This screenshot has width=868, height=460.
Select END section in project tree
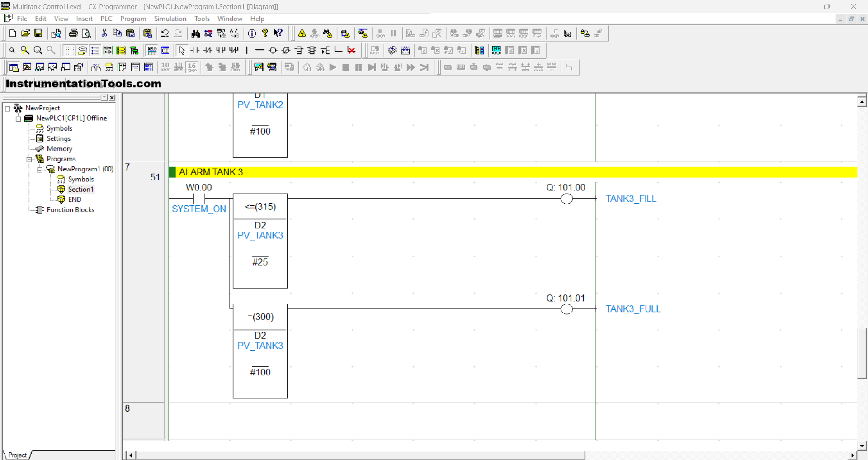[75, 199]
